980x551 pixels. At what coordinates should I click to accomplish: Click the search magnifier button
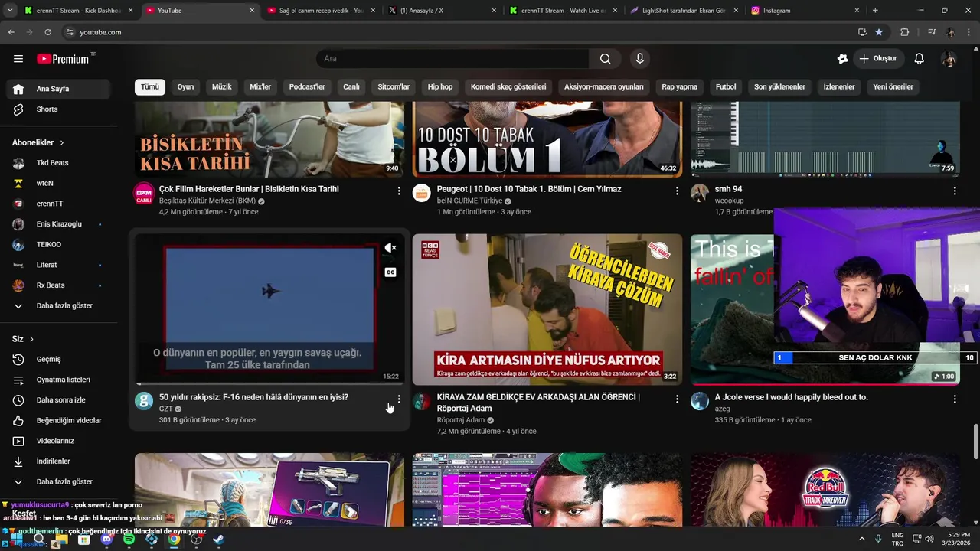pos(605,59)
